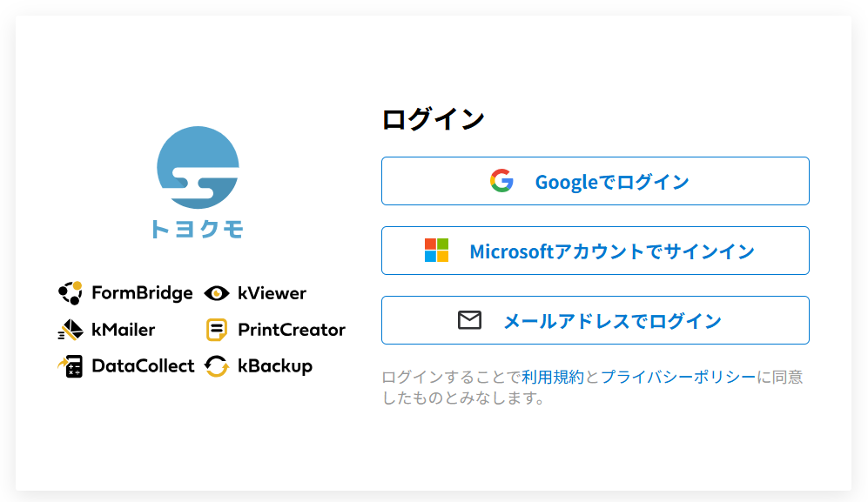This screenshot has height=502, width=868.
Task: Click the mail envelope icon in login button
Action: 469,320
